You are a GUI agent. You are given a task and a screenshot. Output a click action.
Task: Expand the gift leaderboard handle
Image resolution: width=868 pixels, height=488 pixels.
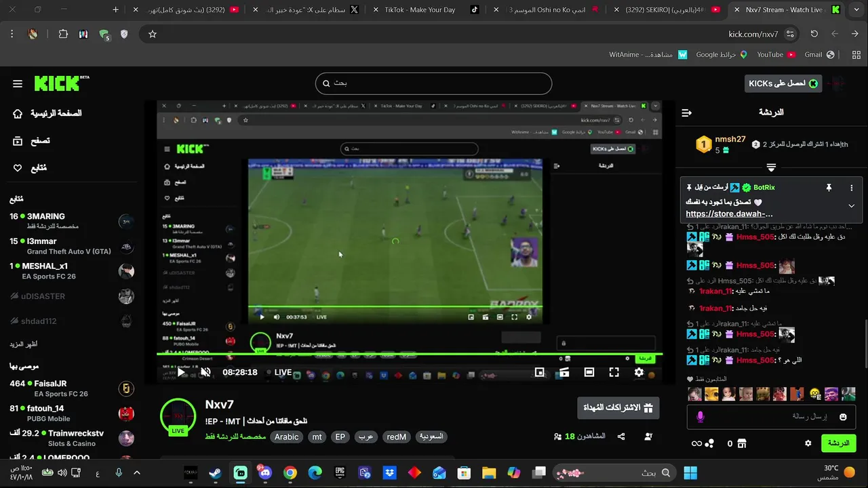pyautogui.click(x=771, y=167)
